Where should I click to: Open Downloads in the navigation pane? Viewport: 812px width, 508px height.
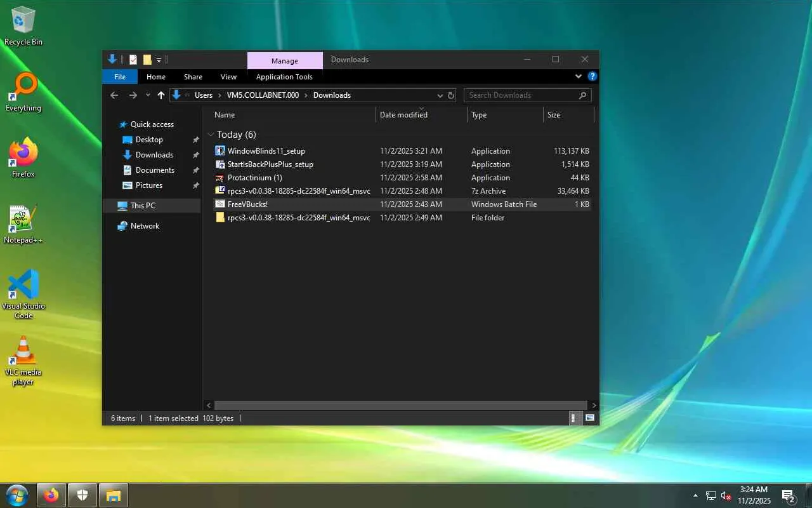coord(154,155)
